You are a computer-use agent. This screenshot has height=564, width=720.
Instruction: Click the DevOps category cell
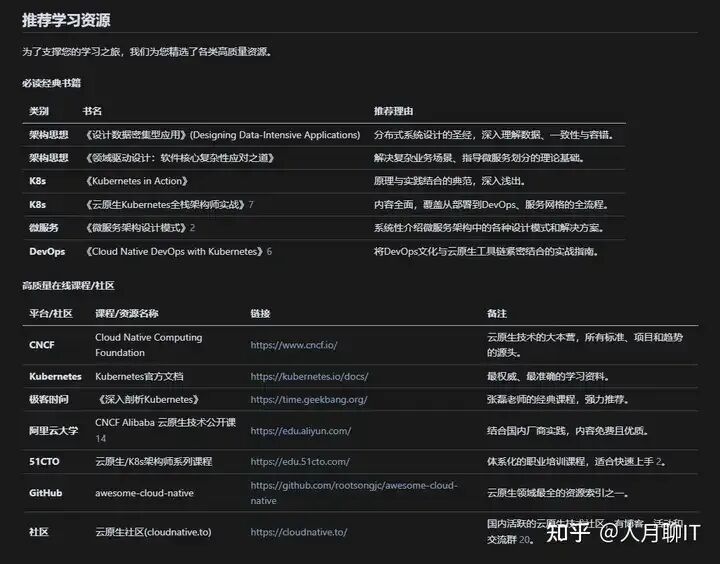click(47, 252)
